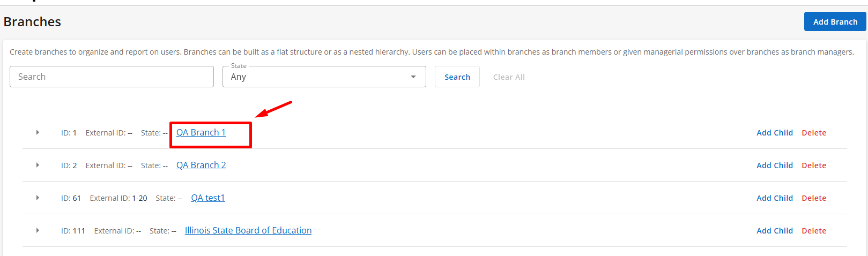
Task: Add Child to QA Branch 2
Action: tap(774, 165)
